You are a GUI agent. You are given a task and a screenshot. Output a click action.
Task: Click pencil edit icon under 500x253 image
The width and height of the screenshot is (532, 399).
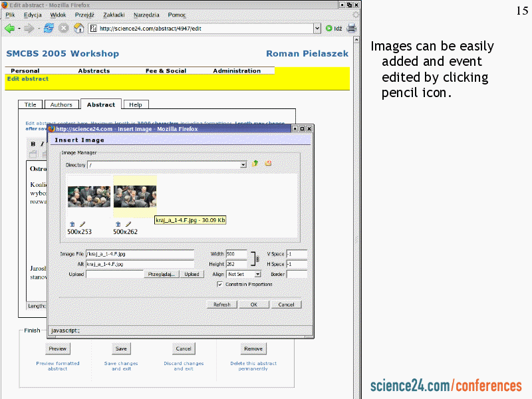[82, 224]
